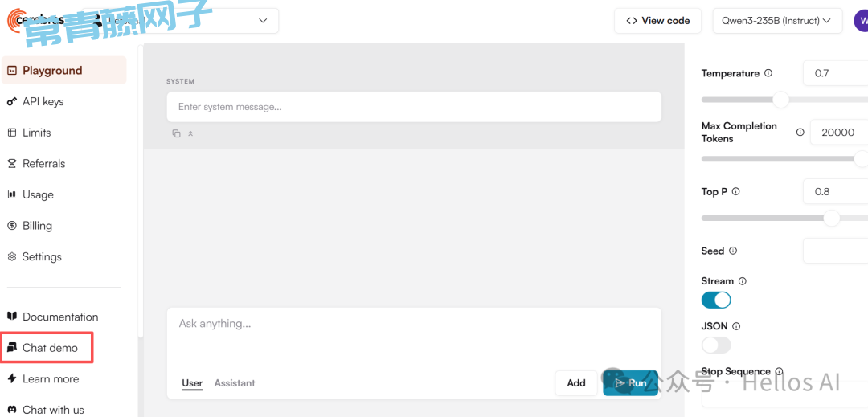The image size is (868, 417).
Task: Disable the Stream toggle
Action: point(716,300)
